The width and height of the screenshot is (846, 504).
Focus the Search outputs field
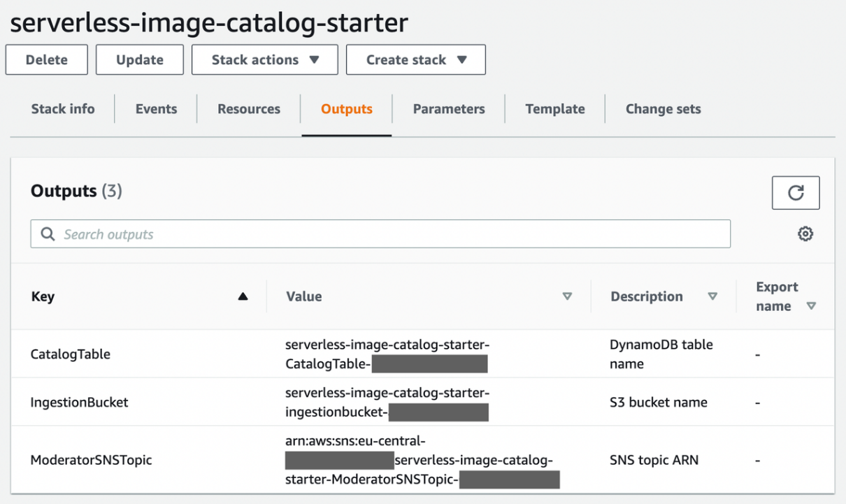(x=392, y=234)
